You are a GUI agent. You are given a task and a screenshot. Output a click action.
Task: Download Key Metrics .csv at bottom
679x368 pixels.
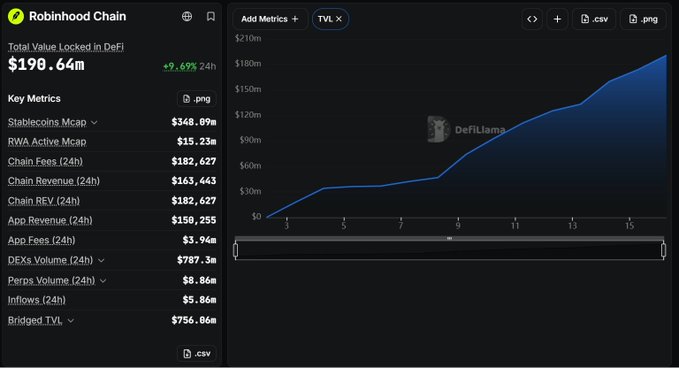(197, 354)
